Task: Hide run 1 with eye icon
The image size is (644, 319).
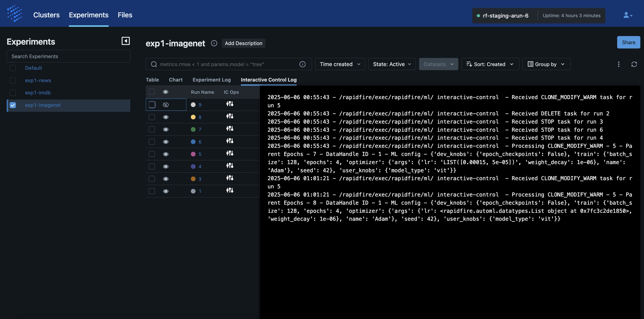Action: [166, 191]
